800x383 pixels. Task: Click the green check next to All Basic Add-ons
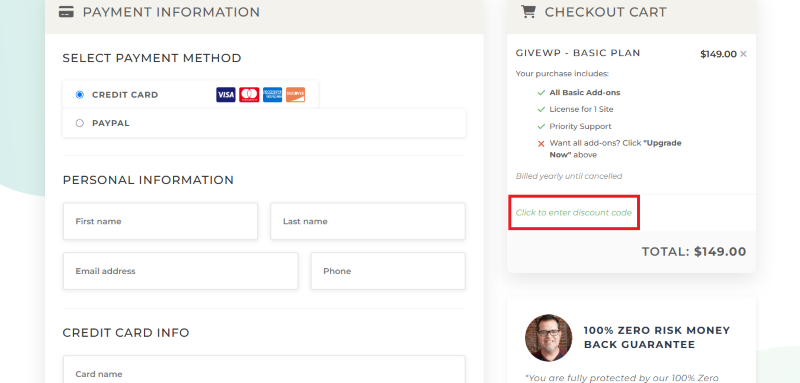[541, 93]
